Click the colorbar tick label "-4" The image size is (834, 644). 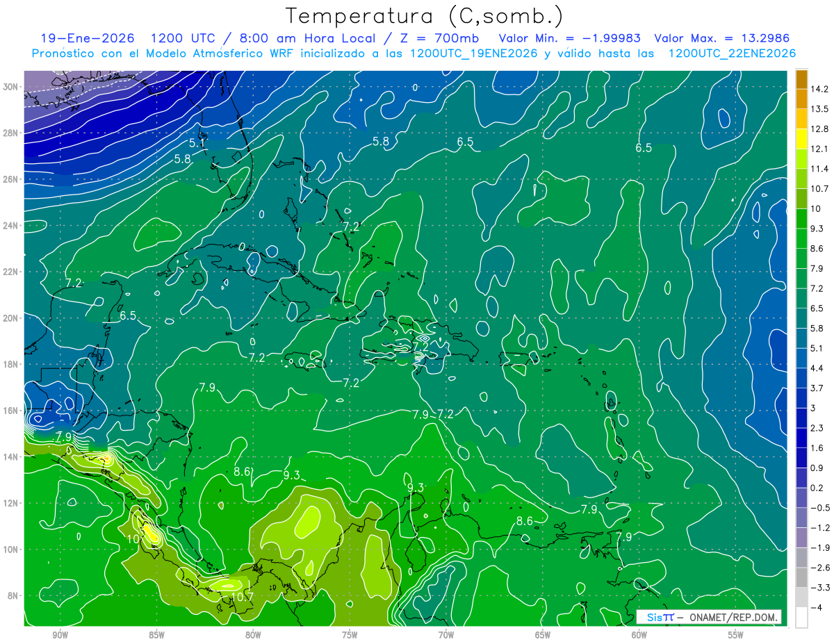(815, 607)
